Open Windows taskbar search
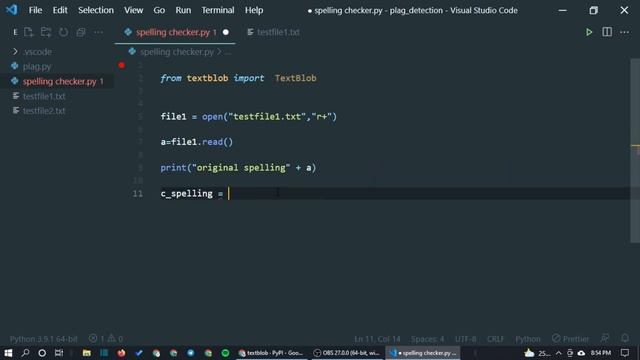 [25, 353]
